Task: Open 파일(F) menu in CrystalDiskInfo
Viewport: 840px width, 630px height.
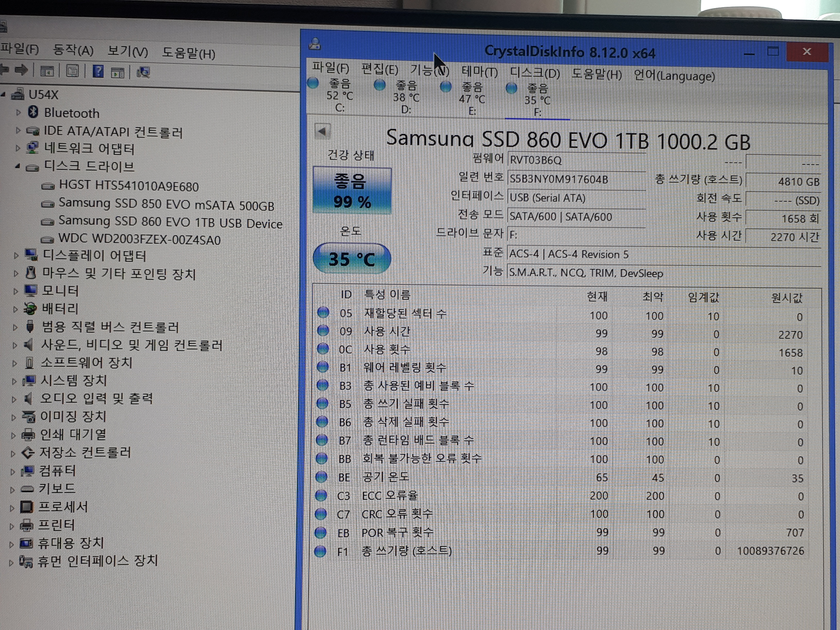Action: point(330,68)
